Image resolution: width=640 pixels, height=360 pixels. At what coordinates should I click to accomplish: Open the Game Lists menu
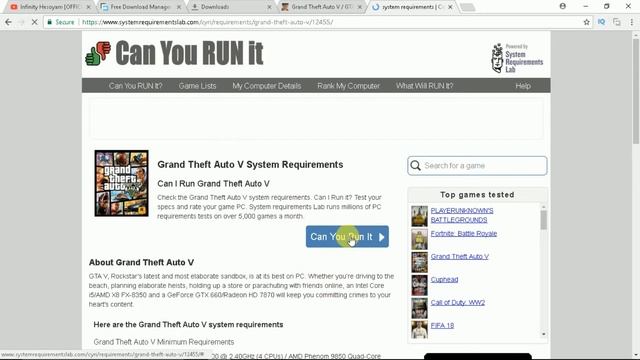(198, 86)
